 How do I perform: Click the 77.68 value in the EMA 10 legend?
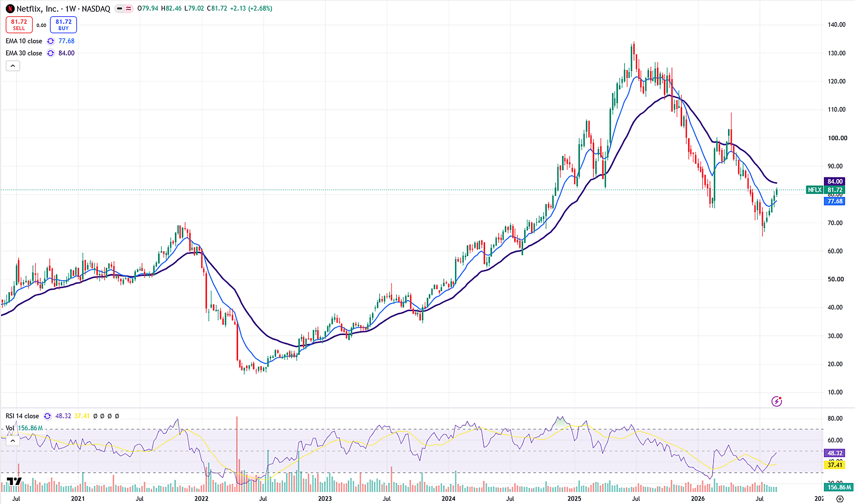66,41
